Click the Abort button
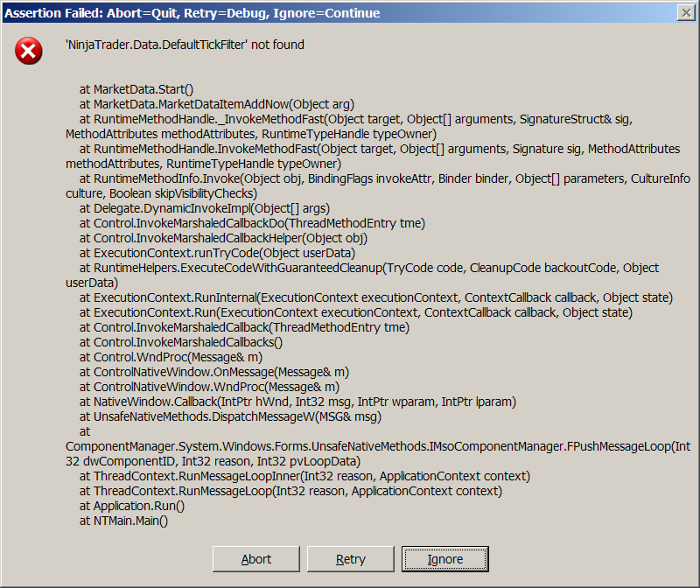Viewport: 700px width, 588px height. (x=255, y=558)
